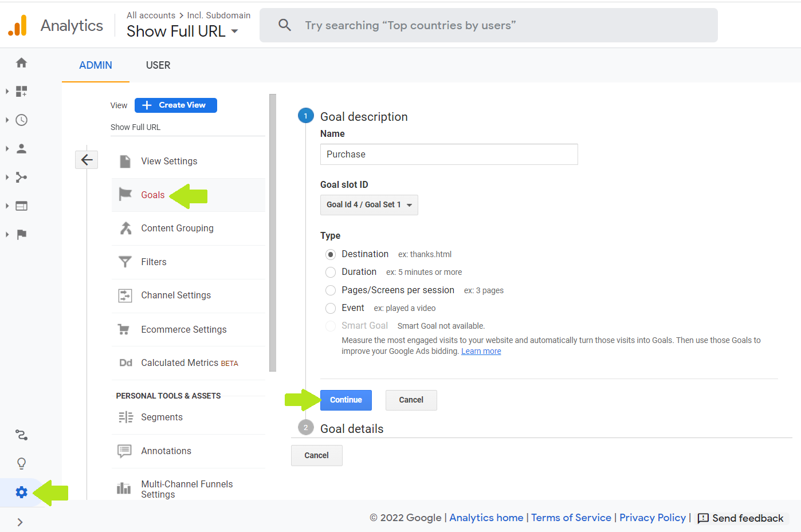The image size is (801, 532).
Task: Open the Attribution icon
Action: (21, 435)
